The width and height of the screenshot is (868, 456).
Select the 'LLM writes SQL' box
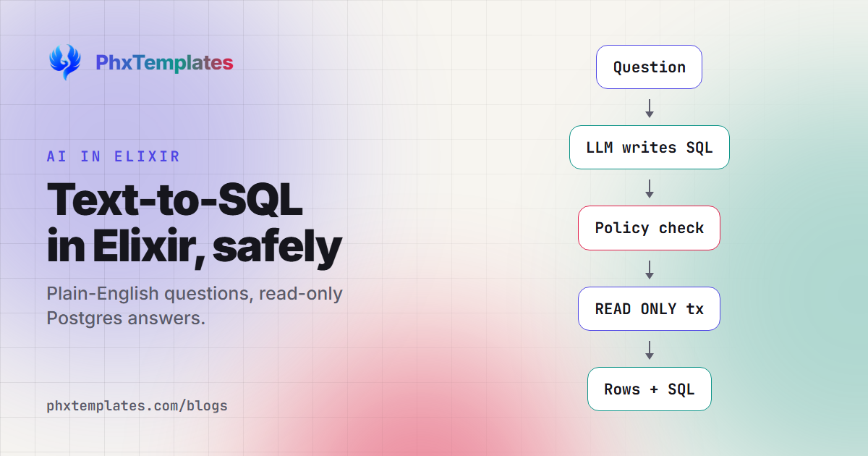coord(649,148)
